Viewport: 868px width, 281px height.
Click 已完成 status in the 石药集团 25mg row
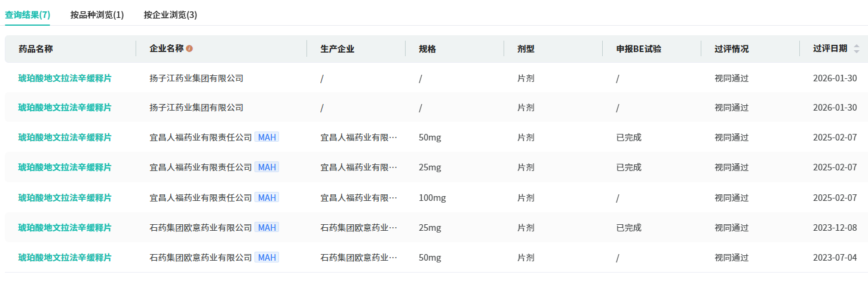(x=628, y=227)
